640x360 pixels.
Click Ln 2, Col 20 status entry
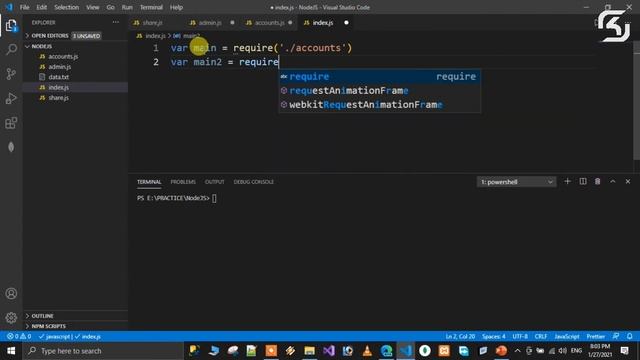(460, 337)
